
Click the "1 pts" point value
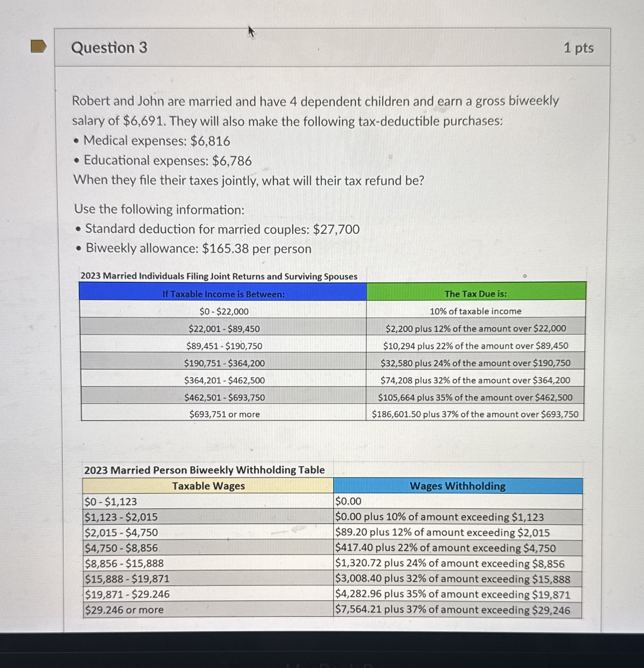pyautogui.click(x=579, y=48)
